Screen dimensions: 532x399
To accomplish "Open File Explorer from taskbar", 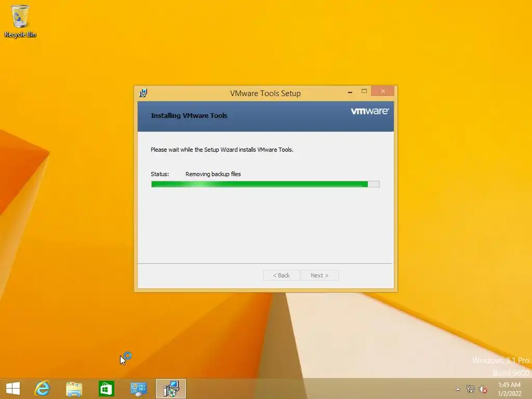I will [74, 389].
